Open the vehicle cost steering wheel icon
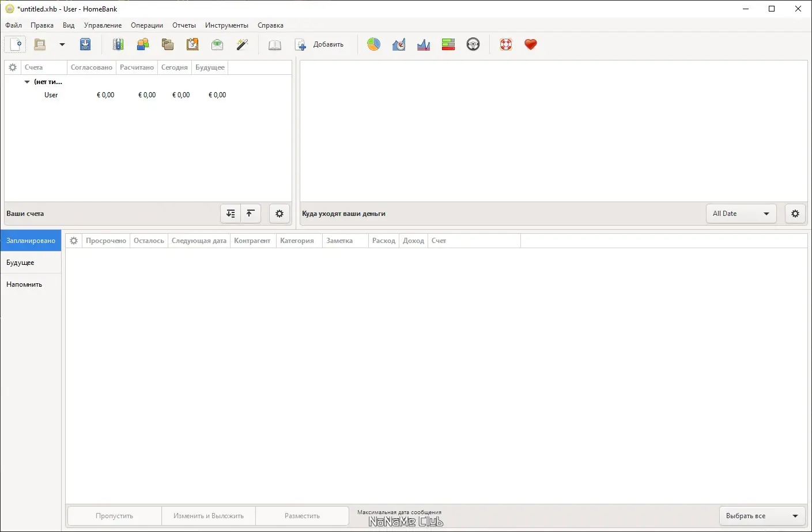812x532 pixels. pos(473,44)
